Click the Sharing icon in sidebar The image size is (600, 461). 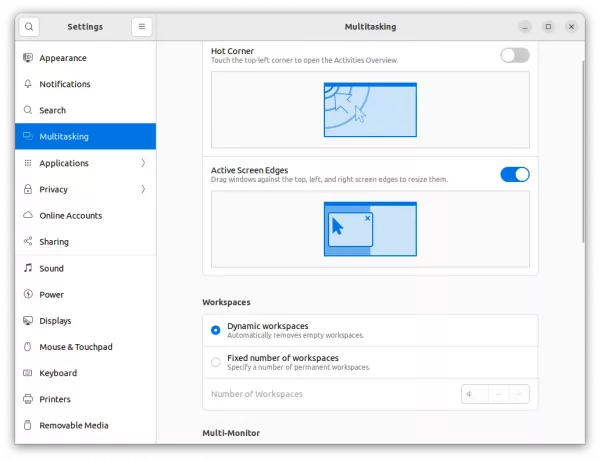(28, 241)
